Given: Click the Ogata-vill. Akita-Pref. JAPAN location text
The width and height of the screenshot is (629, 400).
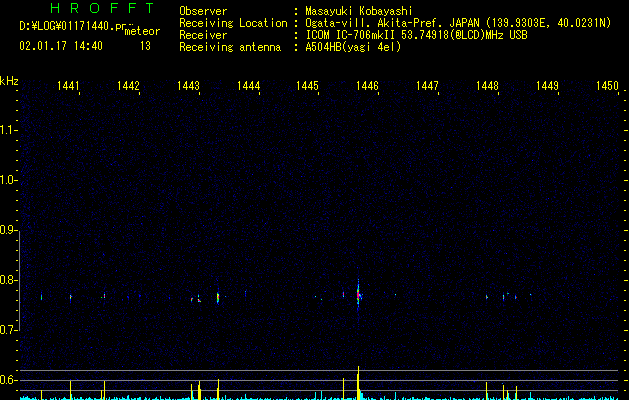Looking at the screenshot, I should pyautogui.click(x=458, y=23).
